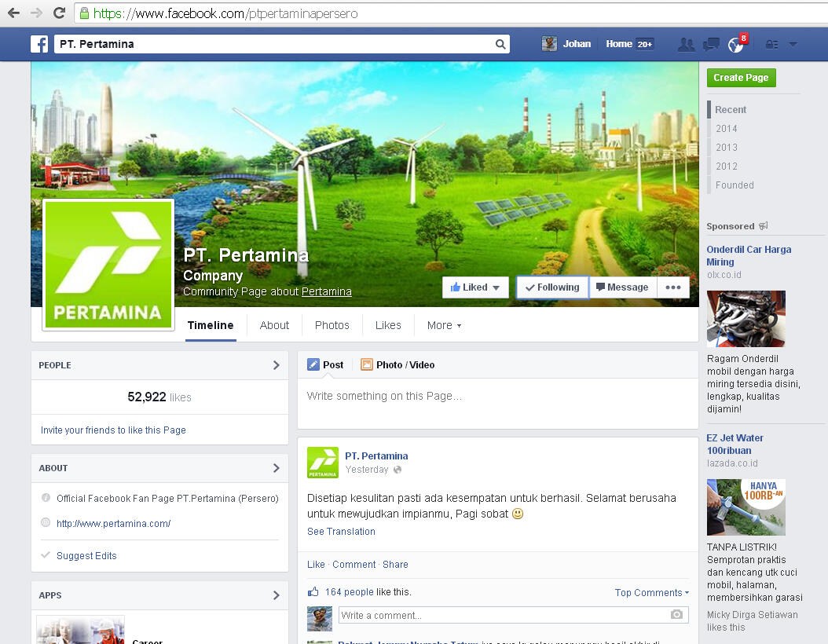Click the Write something on this Page box

coord(497,404)
